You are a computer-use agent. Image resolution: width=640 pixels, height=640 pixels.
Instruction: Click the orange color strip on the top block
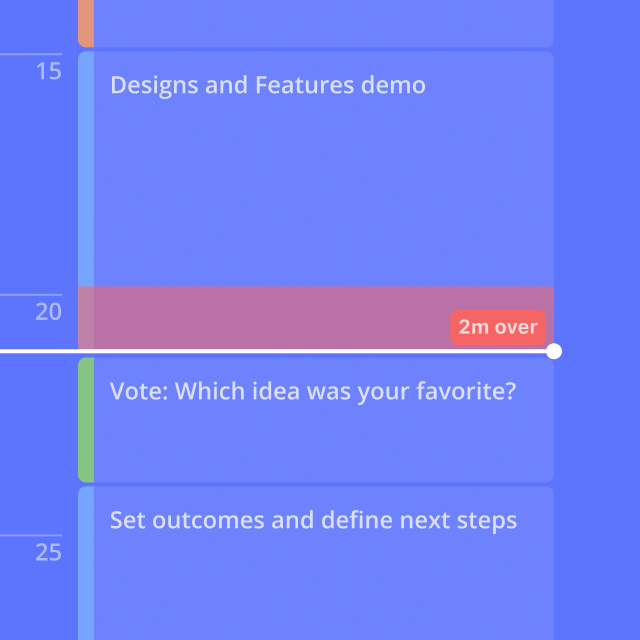click(86, 22)
